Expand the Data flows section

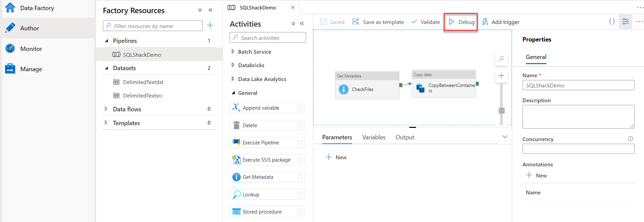[x=106, y=109]
